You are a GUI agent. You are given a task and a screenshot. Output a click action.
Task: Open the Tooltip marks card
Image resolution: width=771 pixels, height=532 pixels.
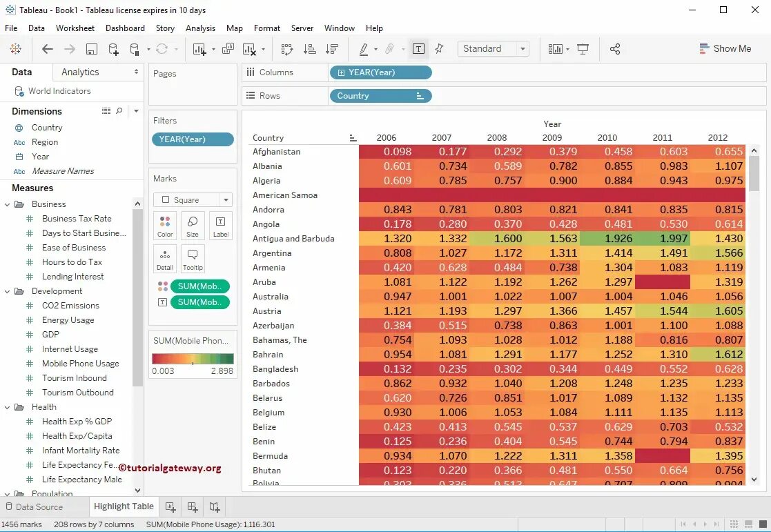pyautogui.click(x=193, y=259)
